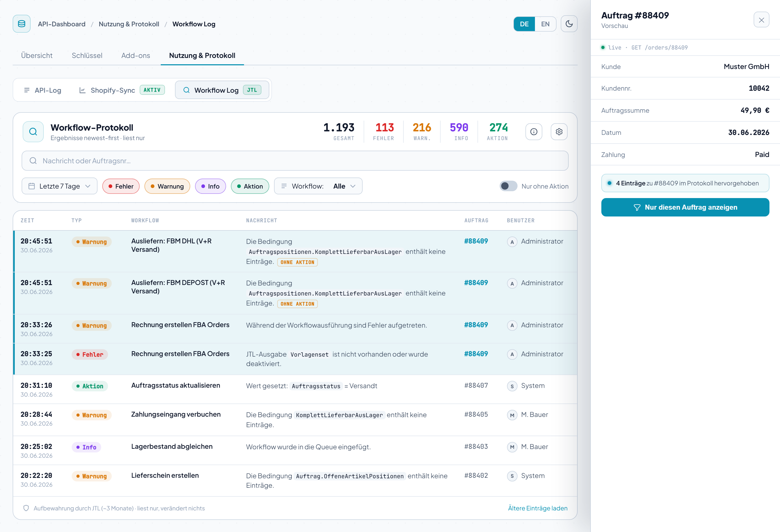Open the info icon in Workflow-Protokoll header
This screenshot has width=780, height=532.
pos(534,131)
